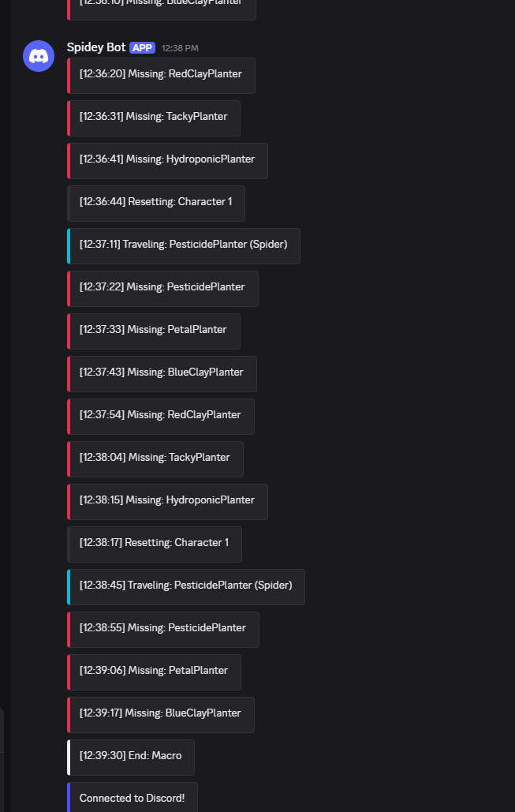This screenshot has width=515, height=812.
Task: Click the Spidey Bot Discord avatar
Action: point(39,56)
